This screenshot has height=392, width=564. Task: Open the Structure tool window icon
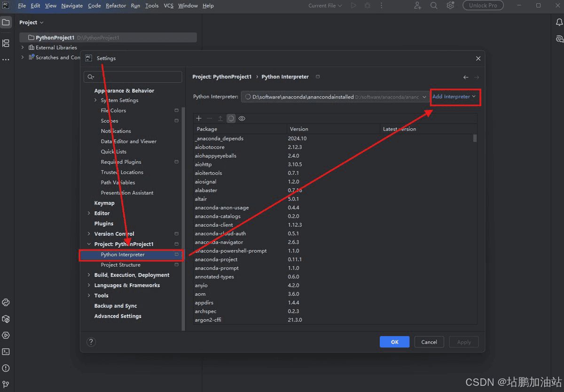[x=6, y=43]
